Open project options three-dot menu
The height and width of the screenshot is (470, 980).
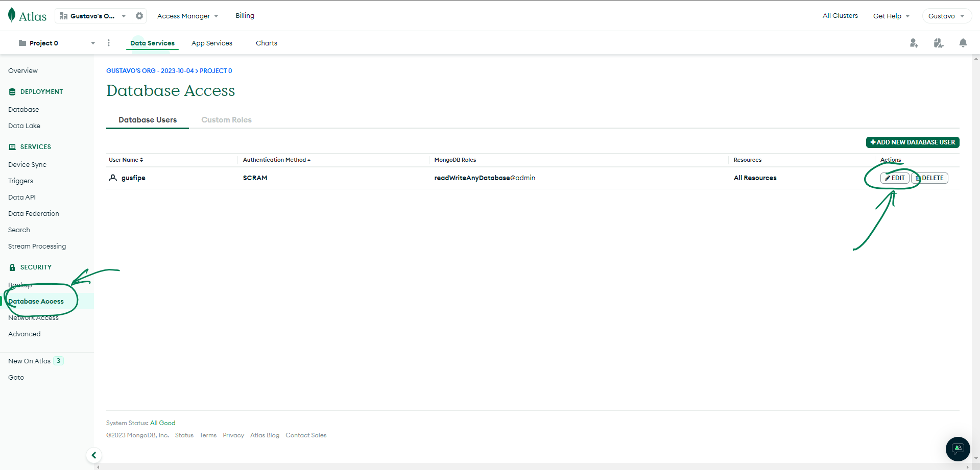tap(108, 43)
